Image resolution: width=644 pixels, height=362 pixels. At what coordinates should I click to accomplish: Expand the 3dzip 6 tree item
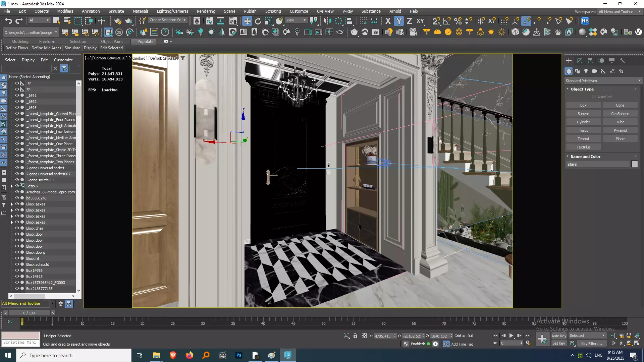pos(12,186)
